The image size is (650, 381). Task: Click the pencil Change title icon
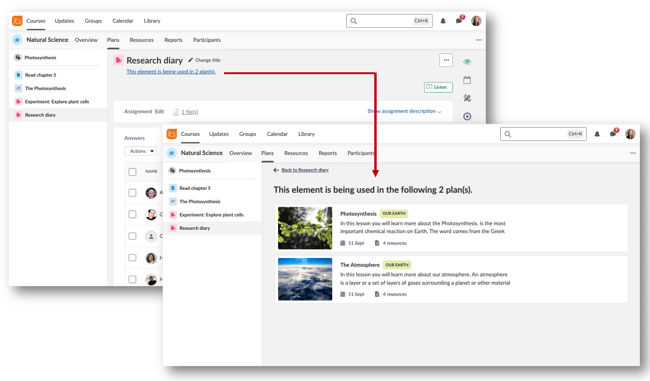pos(191,60)
